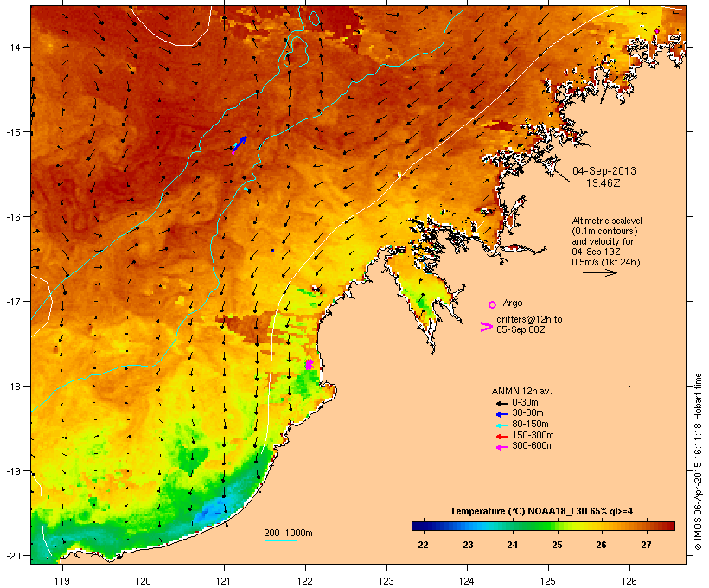The image size is (709, 588).
Task: Click the '200 1000m' isobath label
Action: click(288, 533)
